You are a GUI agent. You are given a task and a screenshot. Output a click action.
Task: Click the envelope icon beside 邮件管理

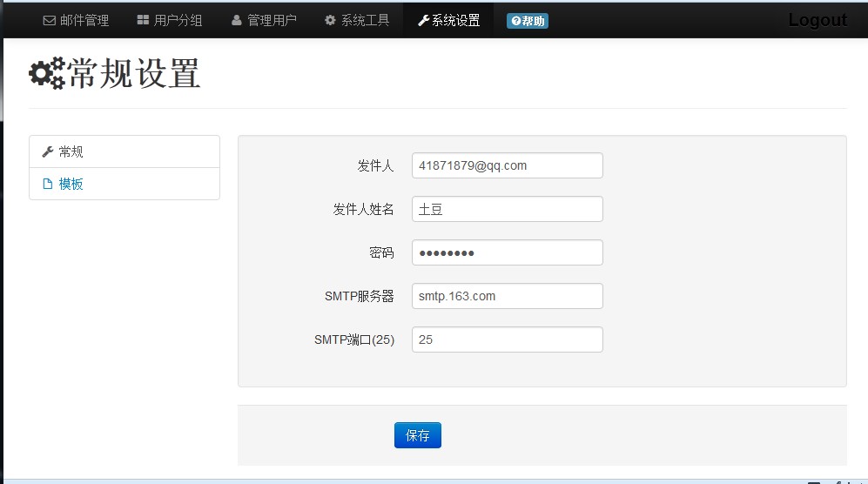[50, 20]
